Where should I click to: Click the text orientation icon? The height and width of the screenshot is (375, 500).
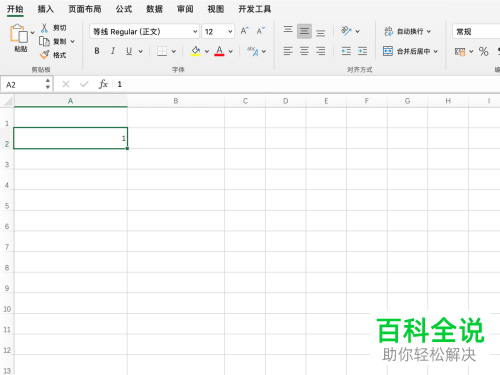coord(346,31)
